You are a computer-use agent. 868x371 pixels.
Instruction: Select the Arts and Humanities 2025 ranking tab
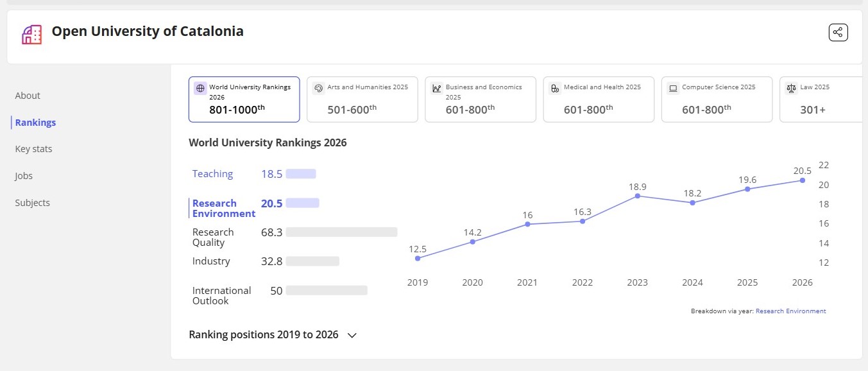(362, 99)
